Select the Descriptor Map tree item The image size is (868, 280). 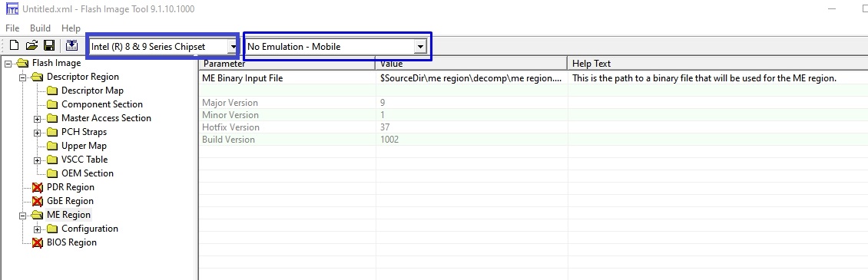[92, 91]
